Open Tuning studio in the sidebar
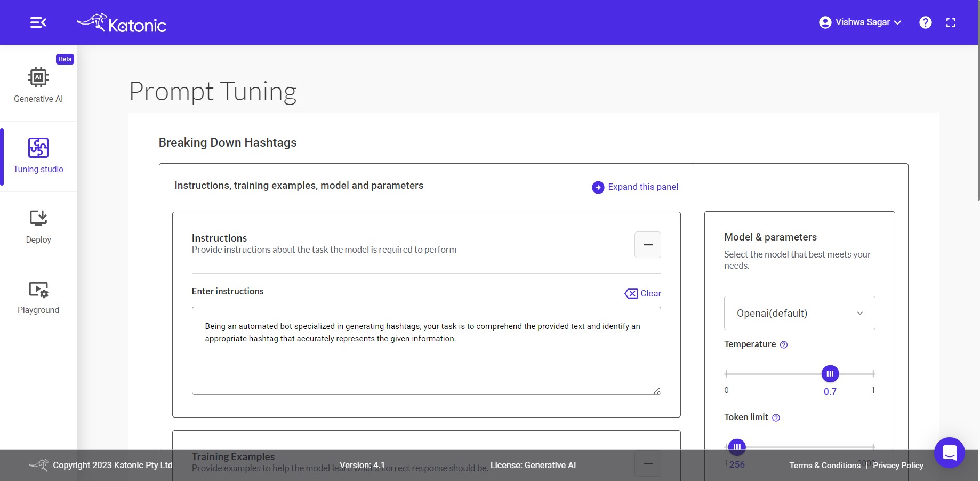 coord(38,156)
